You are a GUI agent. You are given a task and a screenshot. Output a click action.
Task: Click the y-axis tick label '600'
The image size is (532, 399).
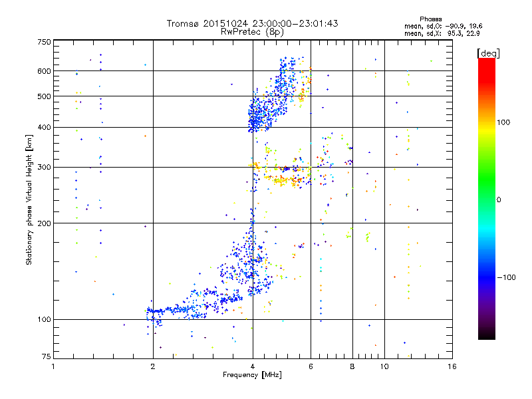(x=44, y=71)
